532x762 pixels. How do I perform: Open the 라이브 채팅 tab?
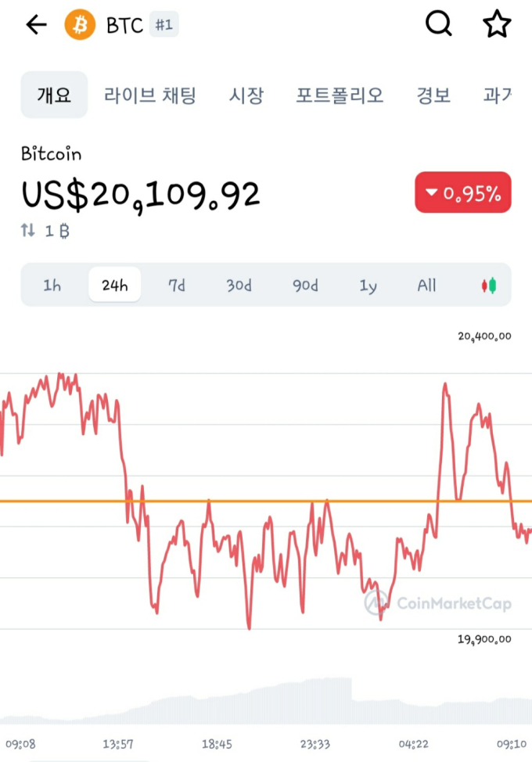click(149, 95)
